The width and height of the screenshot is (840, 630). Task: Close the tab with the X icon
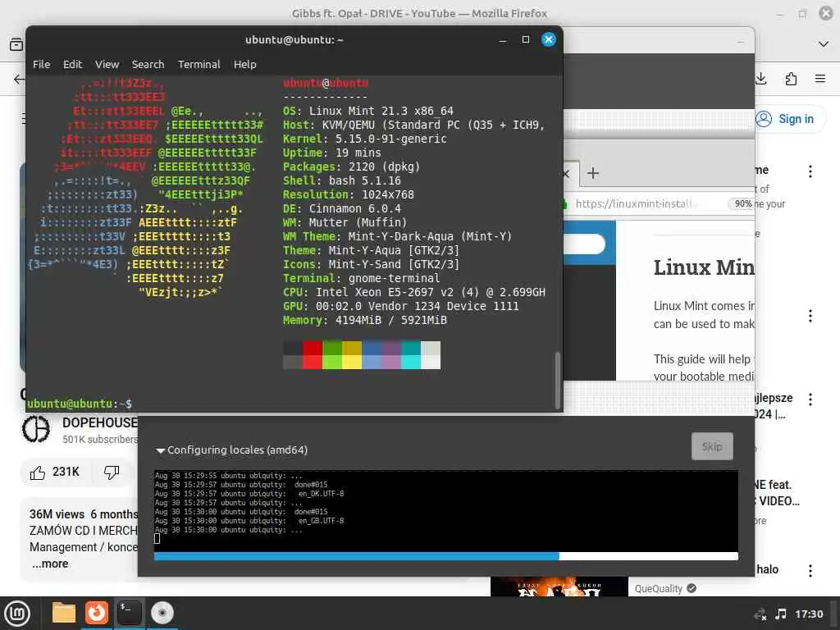(x=566, y=173)
